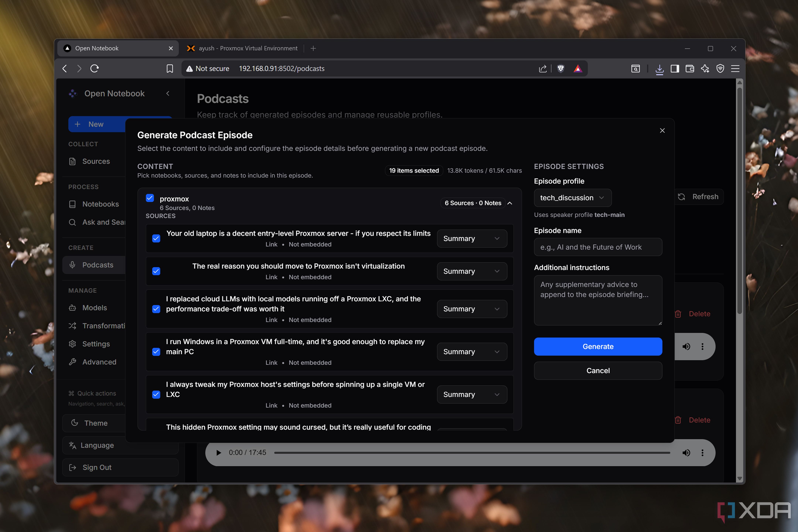The width and height of the screenshot is (798, 532).
Task: Mute the upper podcast audio player
Action: 686,346
